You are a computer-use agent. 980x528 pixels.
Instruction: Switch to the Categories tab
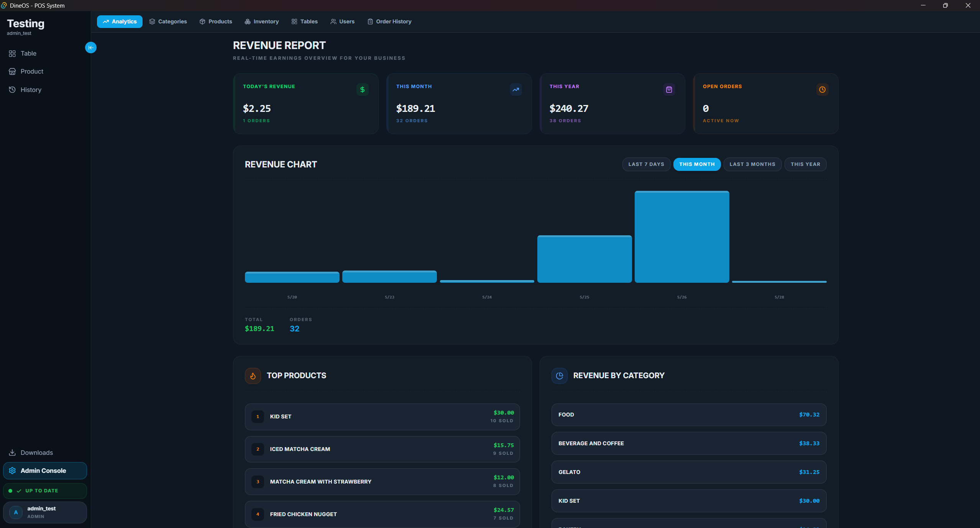168,21
